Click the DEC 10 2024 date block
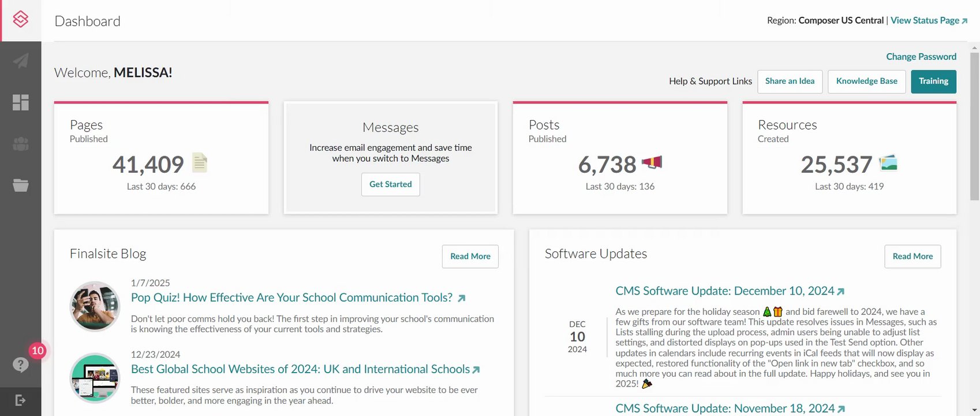The image size is (980, 416). click(577, 337)
